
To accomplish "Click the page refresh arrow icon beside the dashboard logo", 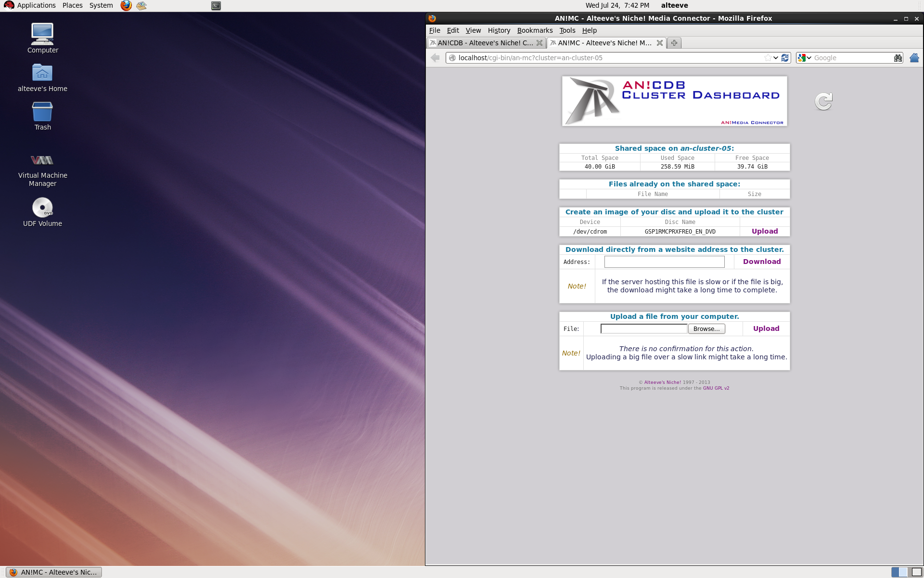I will [823, 101].
